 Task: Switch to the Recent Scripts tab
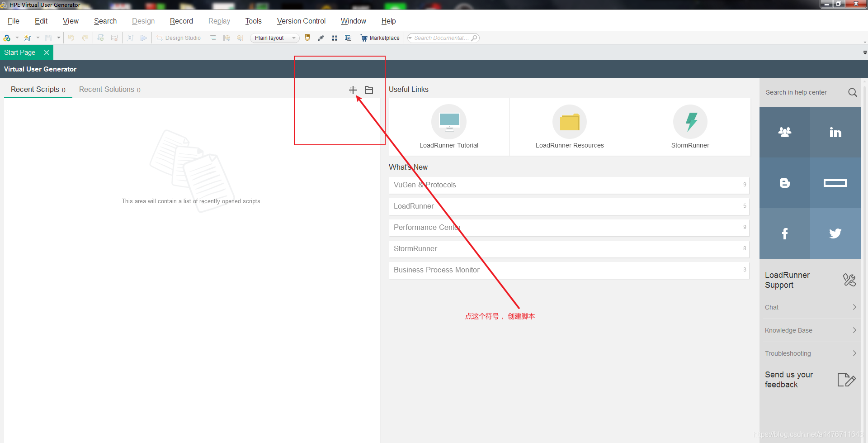tap(38, 90)
